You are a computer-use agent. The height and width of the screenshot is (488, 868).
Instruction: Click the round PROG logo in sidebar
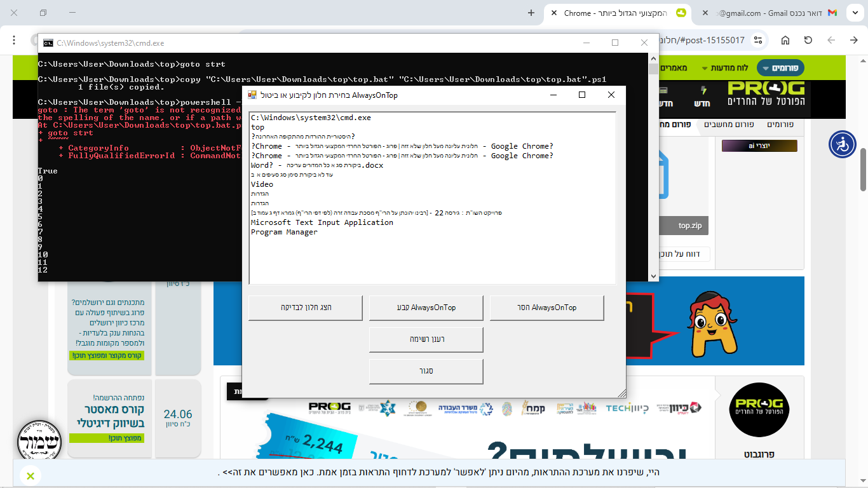[759, 410]
